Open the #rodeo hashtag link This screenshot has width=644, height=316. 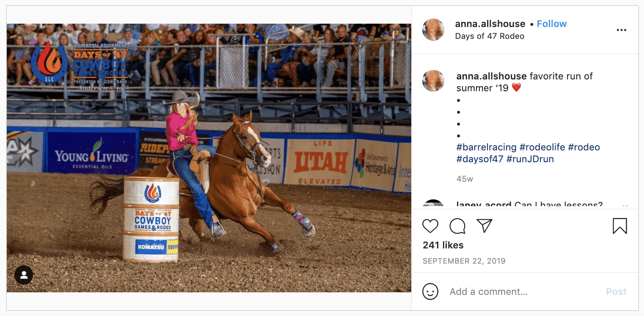[x=584, y=147]
